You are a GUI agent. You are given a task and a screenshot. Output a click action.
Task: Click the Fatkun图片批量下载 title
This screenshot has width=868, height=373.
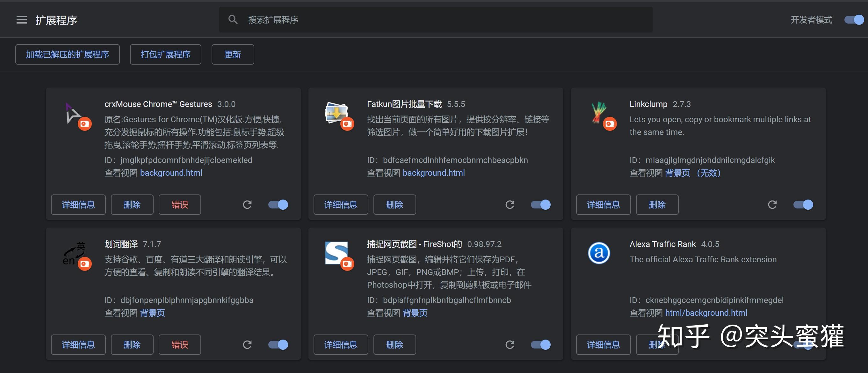pos(404,104)
